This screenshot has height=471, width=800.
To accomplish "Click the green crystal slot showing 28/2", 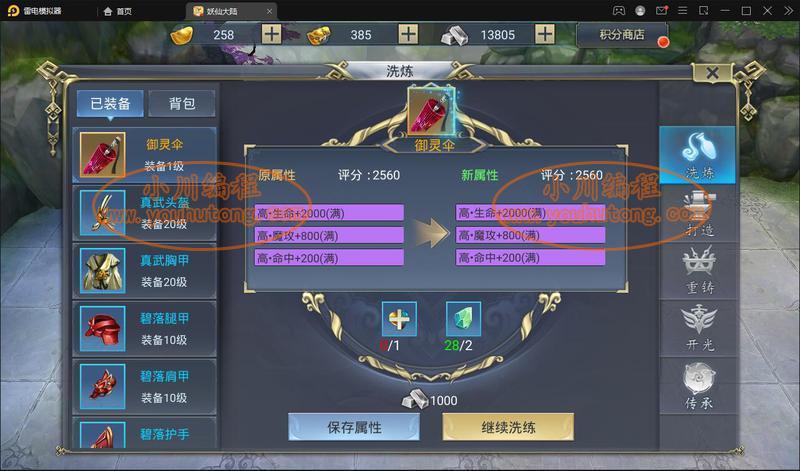I will 463,319.
